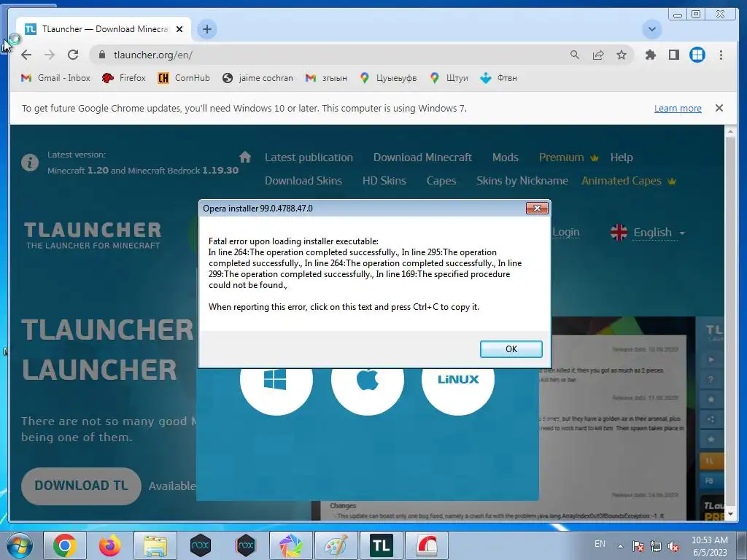747x560 pixels.
Task: Click the info icon beside Latest version
Action: (x=29, y=163)
